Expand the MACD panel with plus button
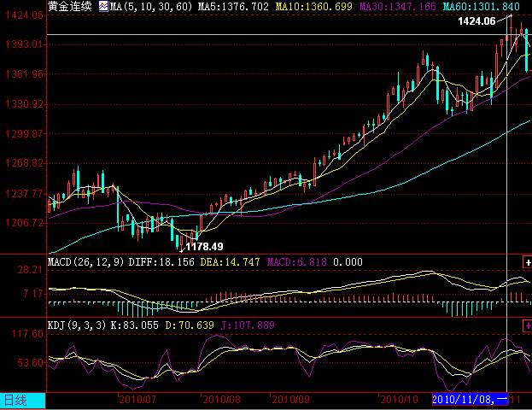This screenshot has width=532, height=410. (527, 262)
